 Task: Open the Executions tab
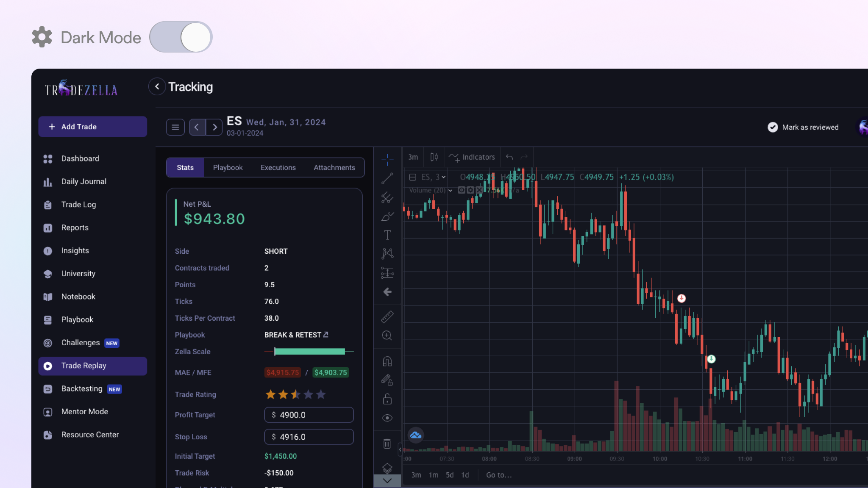278,168
